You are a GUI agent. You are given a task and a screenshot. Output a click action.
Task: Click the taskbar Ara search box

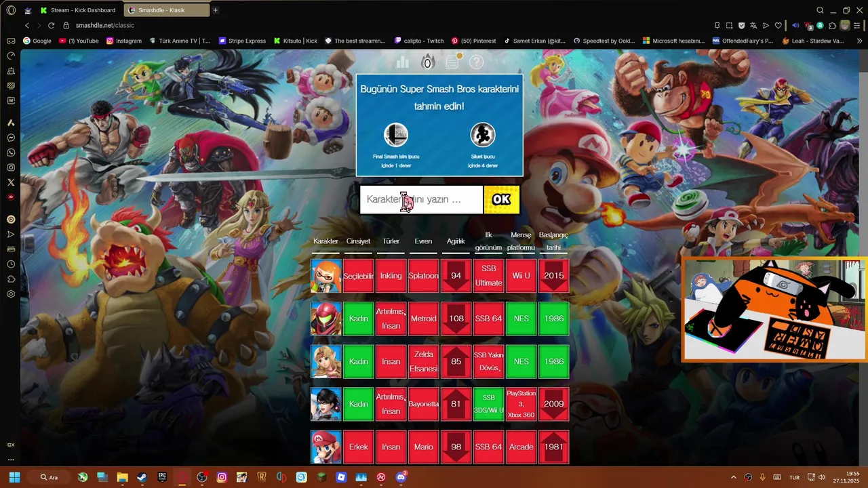(50, 477)
